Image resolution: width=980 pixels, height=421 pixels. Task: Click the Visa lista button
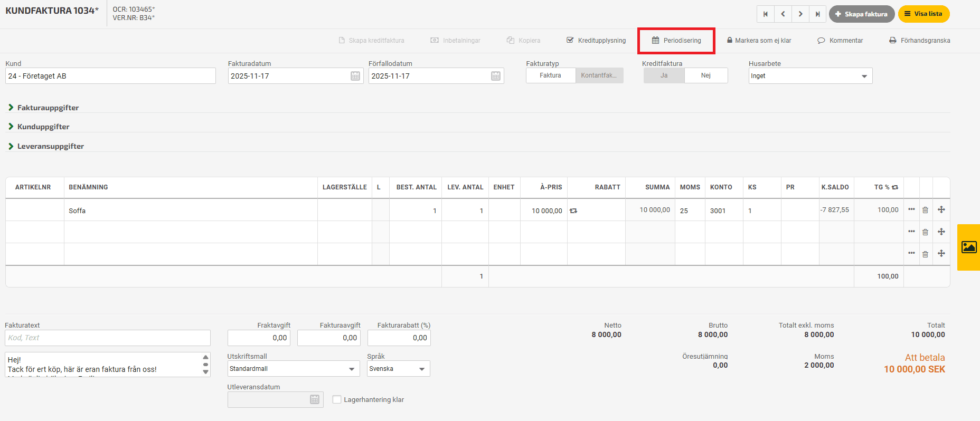(x=923, y=14)
